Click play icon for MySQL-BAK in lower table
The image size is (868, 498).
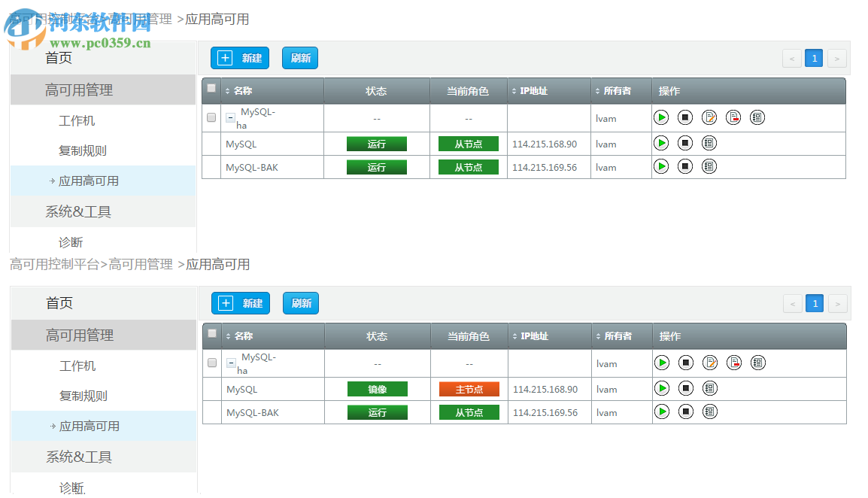point(662,411)
